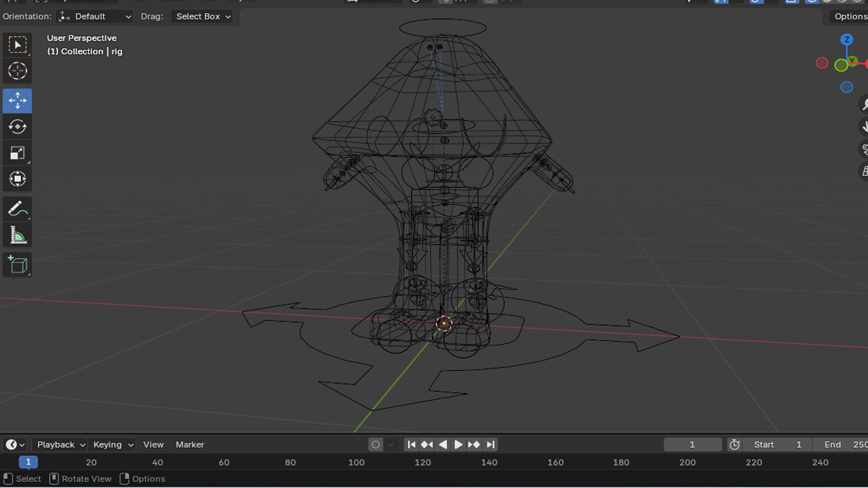
Task: Expand the Playback dropdown menu
Action: coord(60,445)
